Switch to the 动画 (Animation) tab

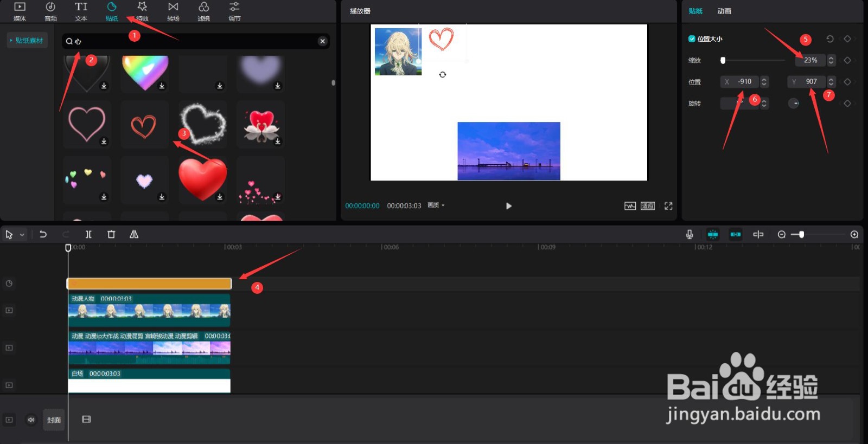click(724, 11)
